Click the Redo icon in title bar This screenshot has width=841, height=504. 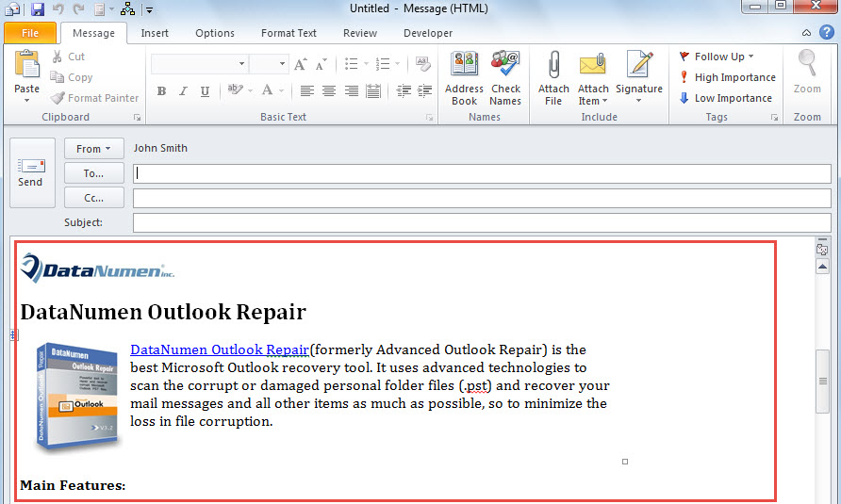[x=78, y=9]
